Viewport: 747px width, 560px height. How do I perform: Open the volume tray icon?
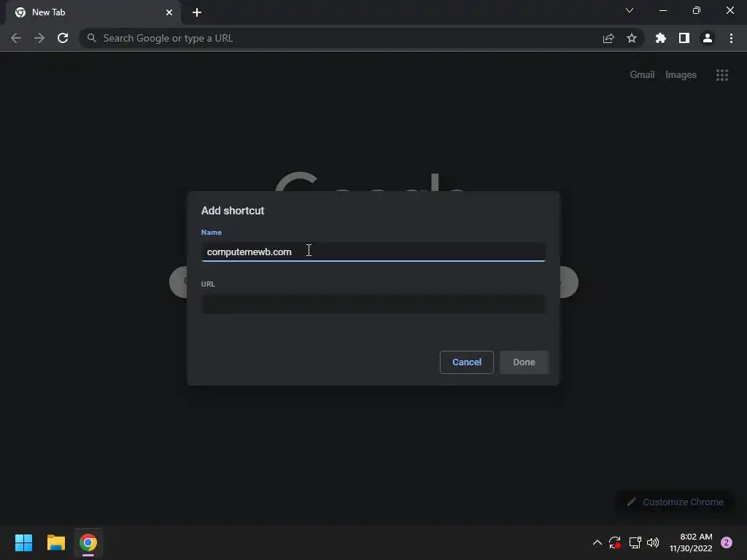pyautogui.click(x=653, y=542)
